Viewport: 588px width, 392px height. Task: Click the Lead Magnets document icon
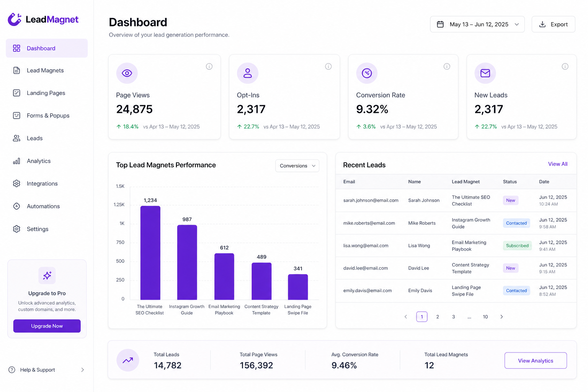(x=16, y=70)
